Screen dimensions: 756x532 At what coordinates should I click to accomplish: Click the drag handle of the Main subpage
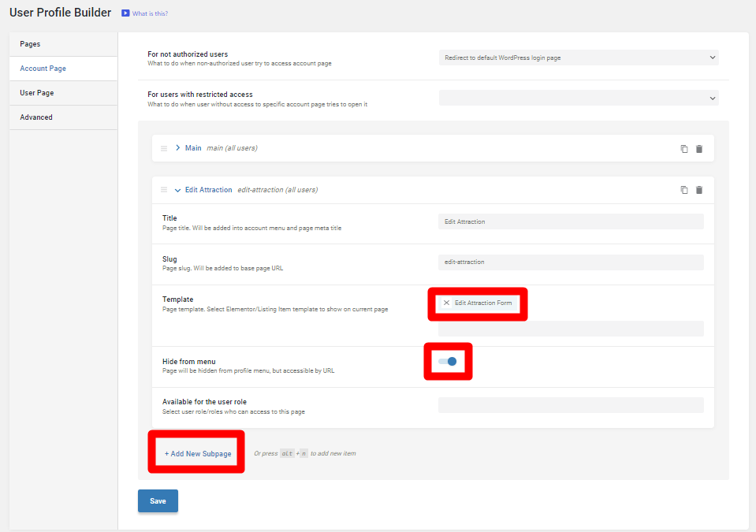164,148
